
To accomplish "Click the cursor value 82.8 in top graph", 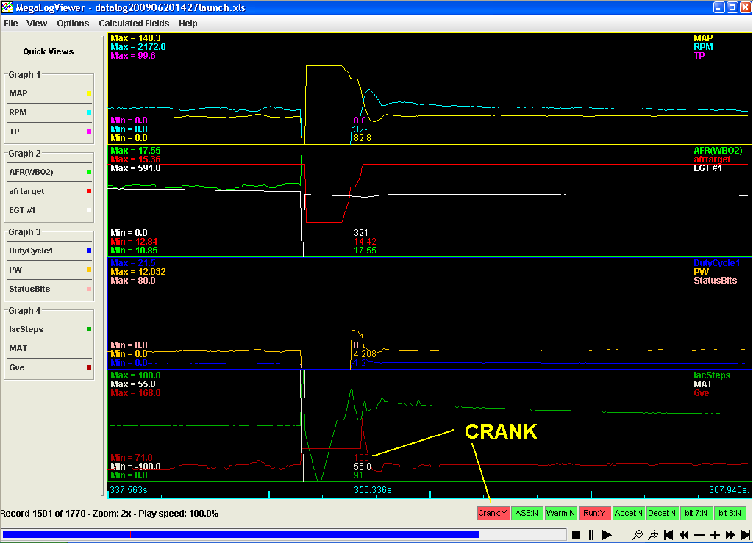I will (363, 138).
